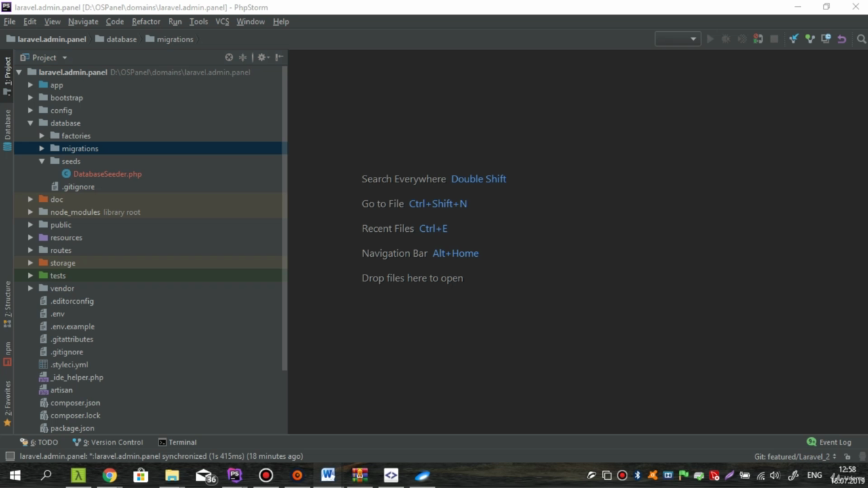Screen dimensions: 868x488
Task: Click Listen for PHP Debug Connections phone icon
Action: 757,39
